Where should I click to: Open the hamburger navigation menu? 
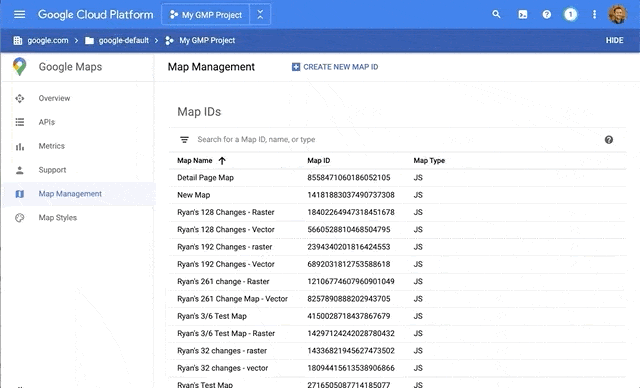19,15
